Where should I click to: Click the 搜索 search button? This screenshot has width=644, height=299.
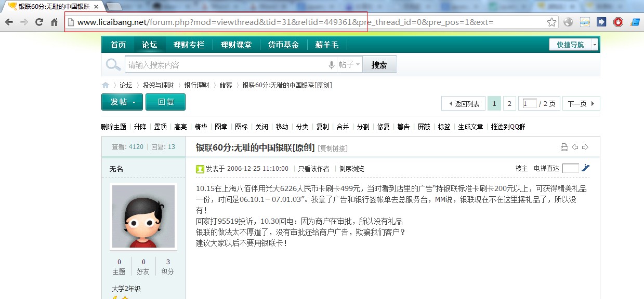379,65
